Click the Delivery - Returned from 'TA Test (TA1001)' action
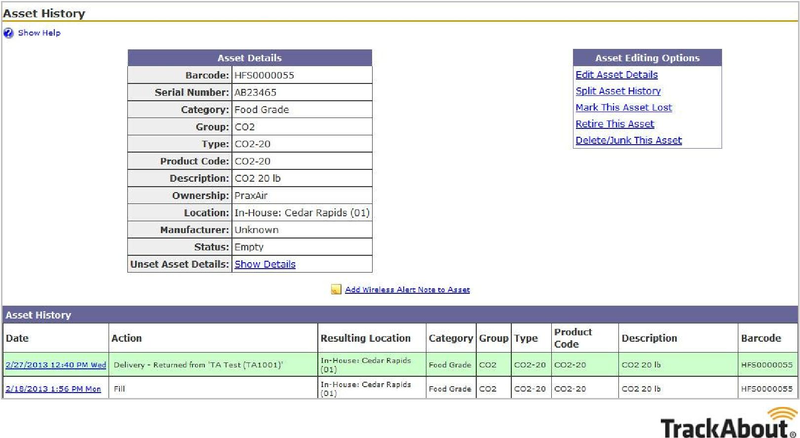800x438 pixels. pyautogui.click(x=198, y=365)
